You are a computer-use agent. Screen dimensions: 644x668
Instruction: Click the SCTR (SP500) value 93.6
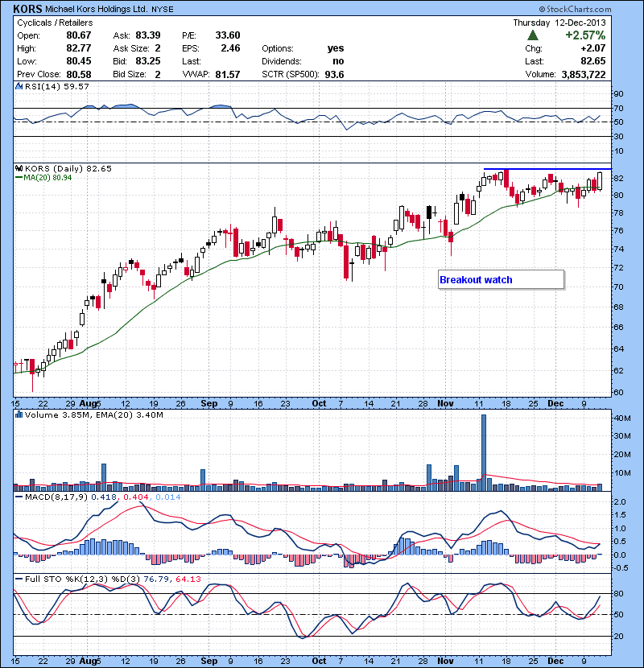(x=334, y=74)
